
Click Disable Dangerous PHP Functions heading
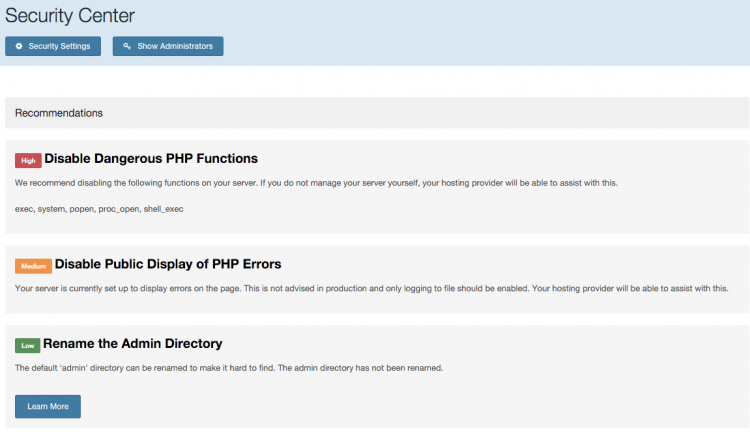point(151,158)
